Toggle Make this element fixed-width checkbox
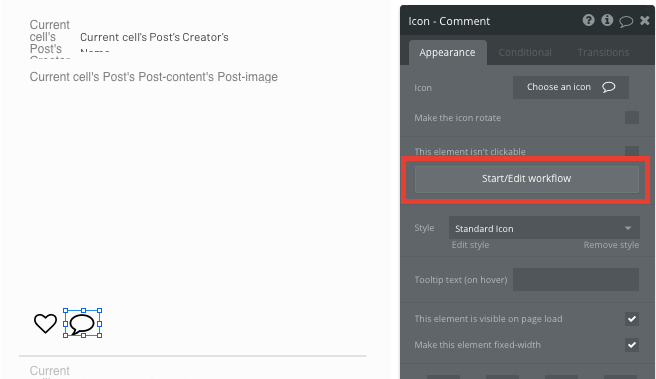656x379 pixels. click(x=632, y=345)
